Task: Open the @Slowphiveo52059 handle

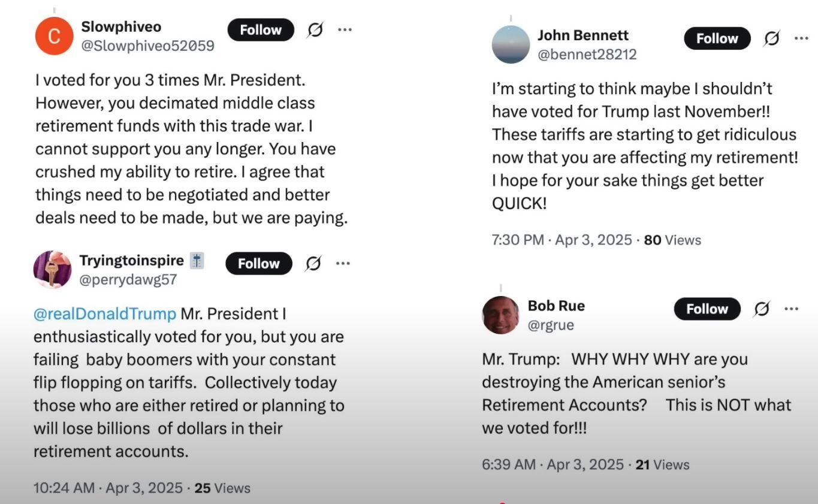Action: [x=147, y=46]
